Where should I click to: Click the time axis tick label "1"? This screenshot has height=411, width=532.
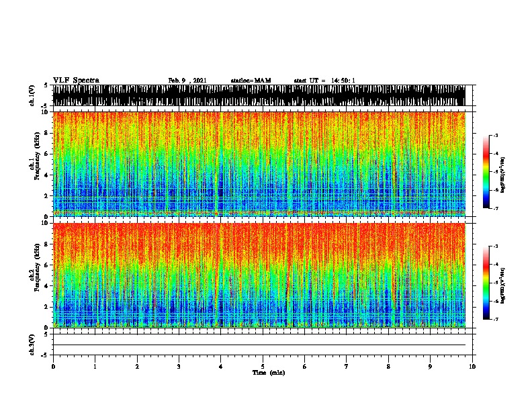pyautogui.click(x=95, y=367)
